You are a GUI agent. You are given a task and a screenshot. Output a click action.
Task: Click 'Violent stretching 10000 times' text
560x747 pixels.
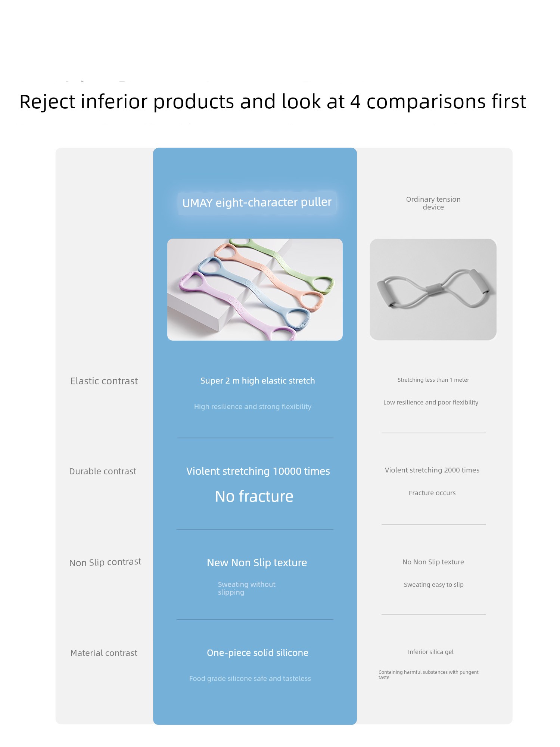pos(258,471)
